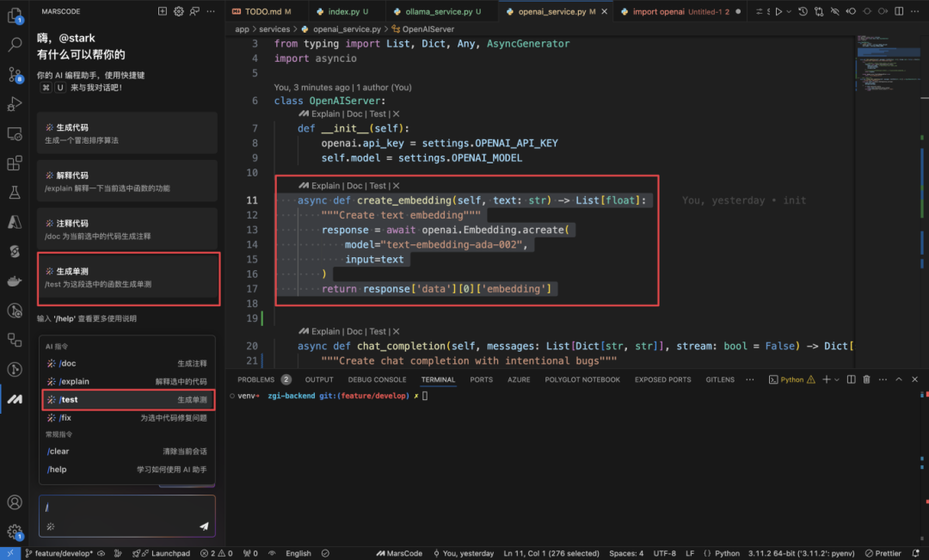
Task: Send the message in MarsCode input
Action: point(204,526)
